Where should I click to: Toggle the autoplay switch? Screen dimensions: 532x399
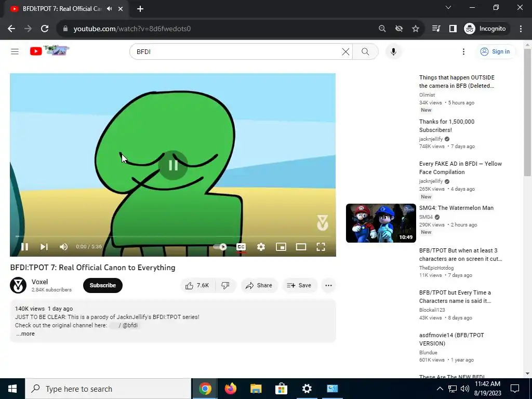(x=220, y=247)
